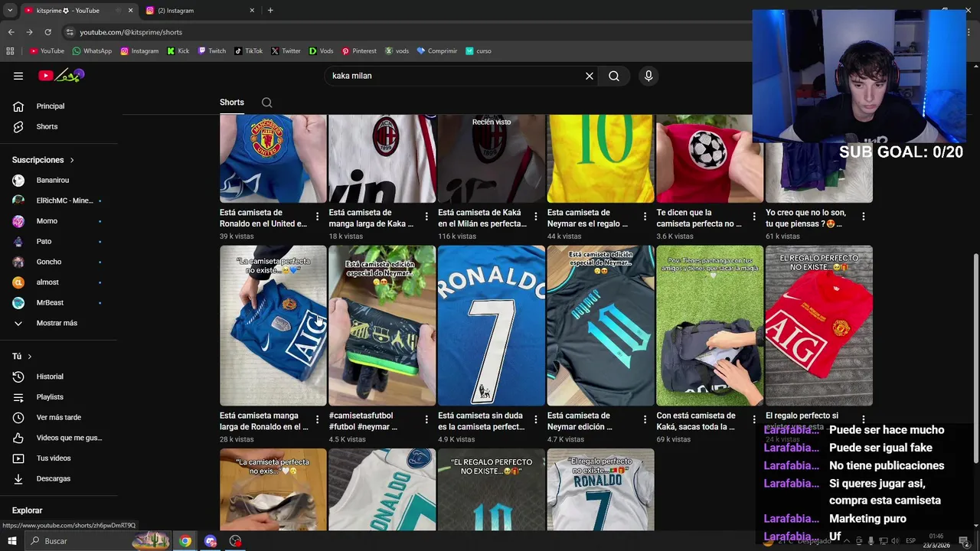Screen dimensions: 980x551
Task: Clear the 'kaka milan' search text
Action: 590,76
